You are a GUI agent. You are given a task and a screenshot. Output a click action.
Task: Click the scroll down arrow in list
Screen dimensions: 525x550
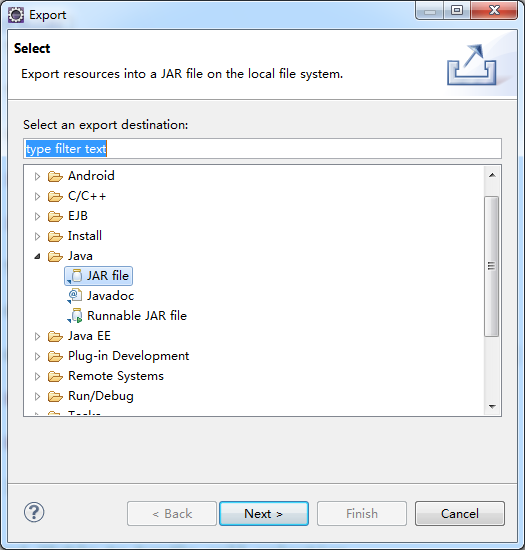(x=492, y=407)
